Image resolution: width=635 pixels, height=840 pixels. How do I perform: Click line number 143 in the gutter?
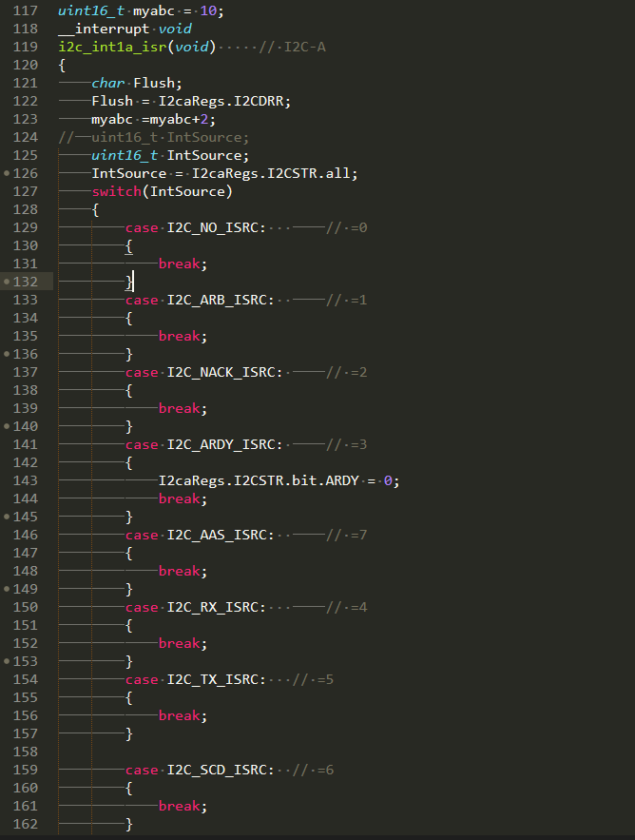pyautogui.click(x=27, y=480)
